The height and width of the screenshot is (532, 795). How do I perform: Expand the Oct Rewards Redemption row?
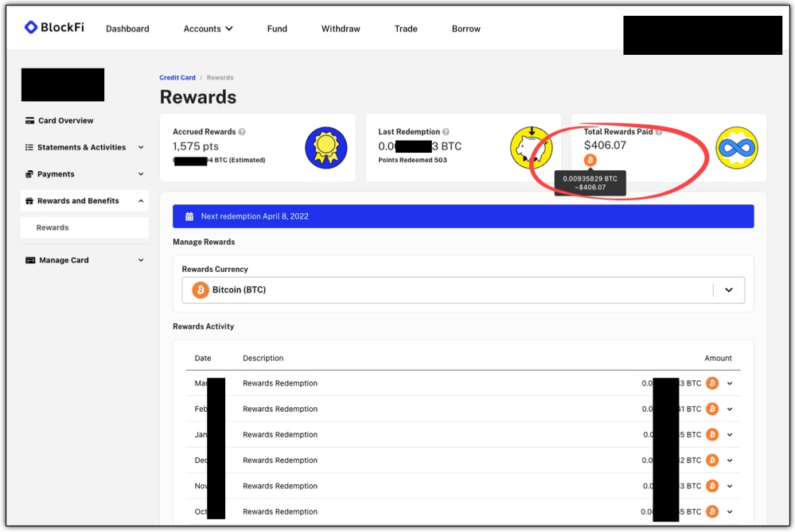[x=730, y=512]
